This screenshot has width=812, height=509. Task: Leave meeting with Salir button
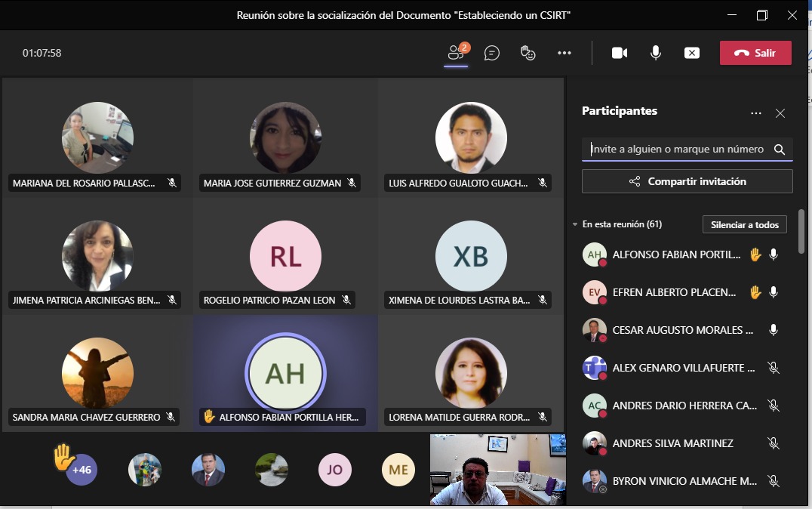pos(755,53)
